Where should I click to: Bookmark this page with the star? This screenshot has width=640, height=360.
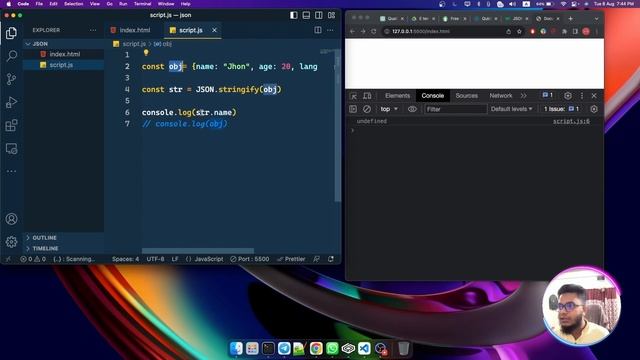pos(519,31)
